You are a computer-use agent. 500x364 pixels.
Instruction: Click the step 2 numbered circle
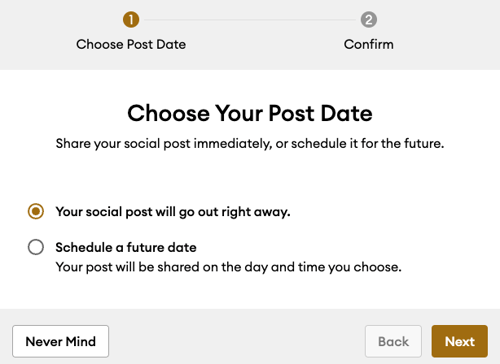[x=369, y=20]
